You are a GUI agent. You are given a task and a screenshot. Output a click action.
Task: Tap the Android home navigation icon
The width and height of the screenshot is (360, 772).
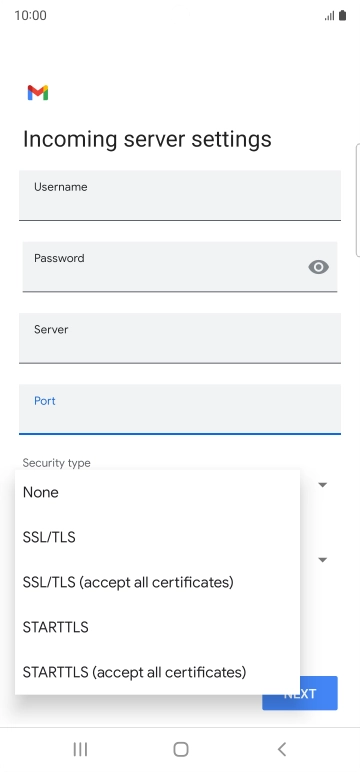[x=181, y=749]
